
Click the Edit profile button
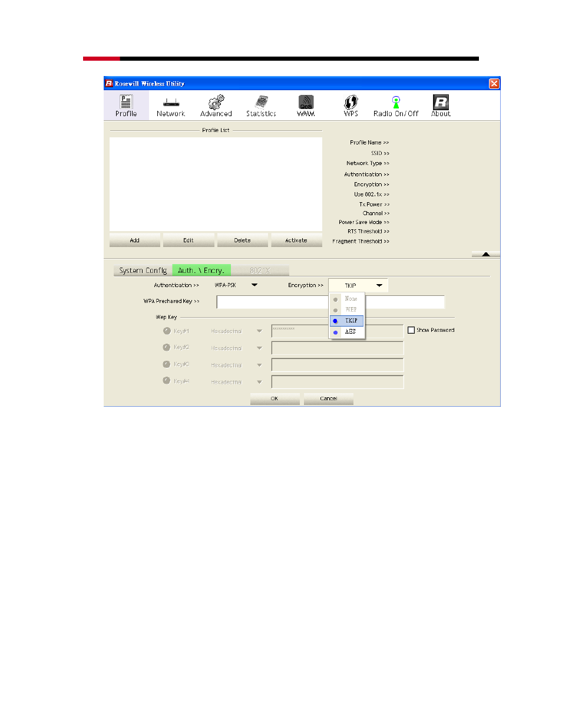(189, 241)
